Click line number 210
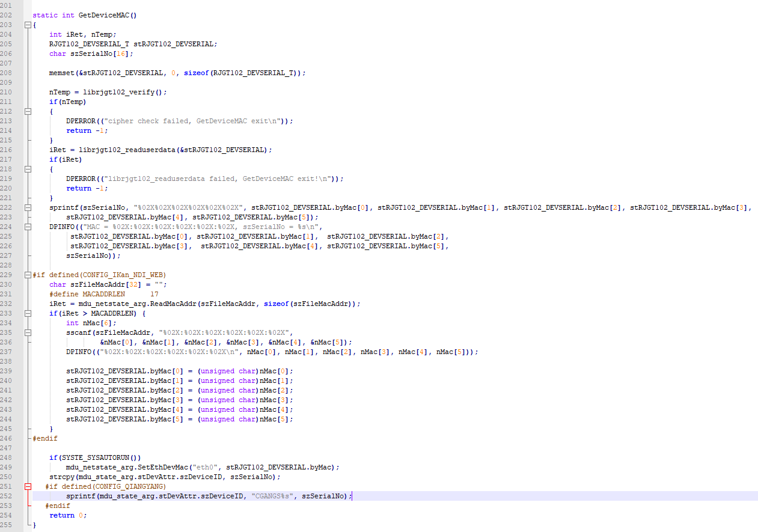Image resolution: width=758 pixels, height=532 pixels. coord(7,92)
